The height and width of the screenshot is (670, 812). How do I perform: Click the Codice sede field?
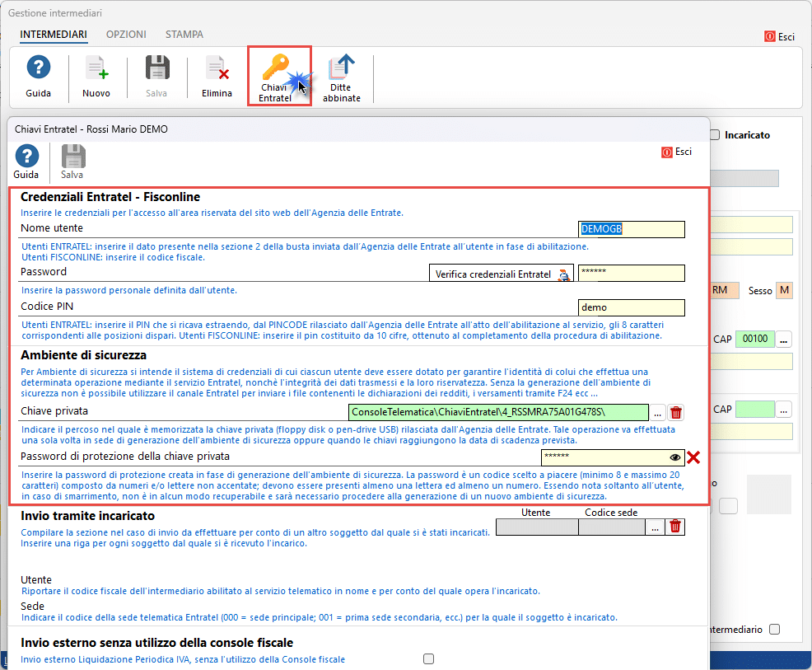coord(612,527)
